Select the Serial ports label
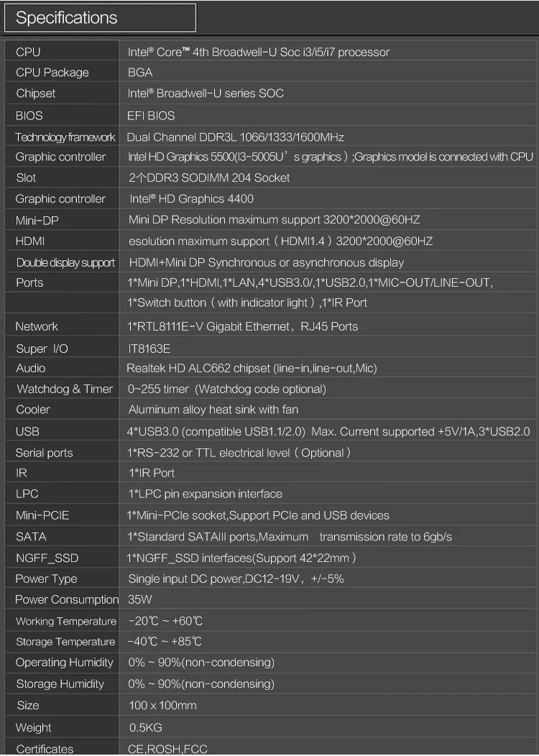The height and width of the screenshot is (756, 539). (44, 453)
